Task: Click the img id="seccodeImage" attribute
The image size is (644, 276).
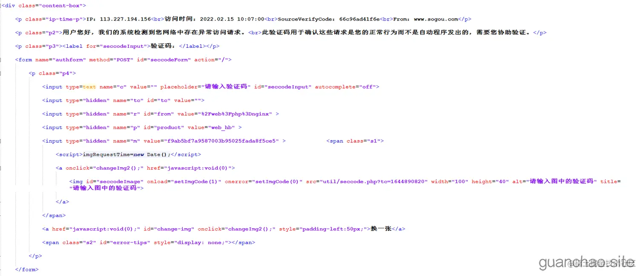Action: click(x=115, y=182)
